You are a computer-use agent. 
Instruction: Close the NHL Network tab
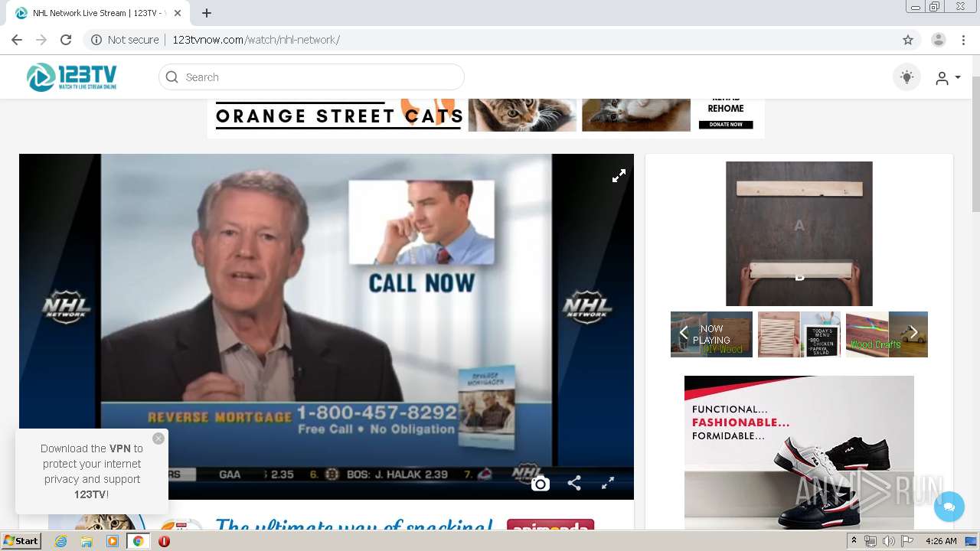point(178,13)
